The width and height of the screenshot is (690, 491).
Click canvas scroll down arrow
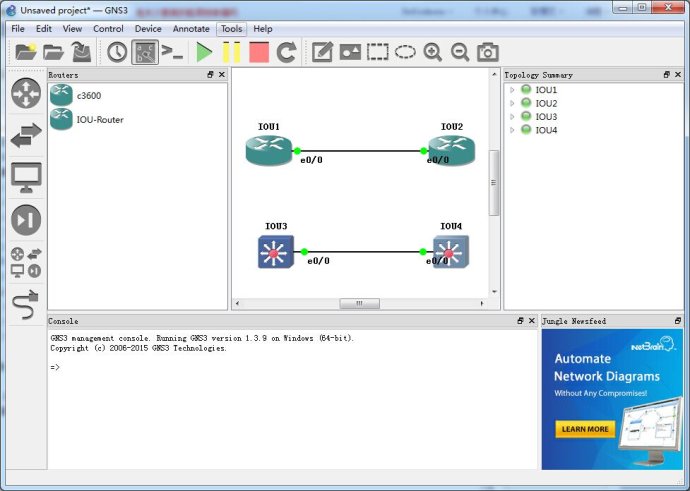pos(494,292)
